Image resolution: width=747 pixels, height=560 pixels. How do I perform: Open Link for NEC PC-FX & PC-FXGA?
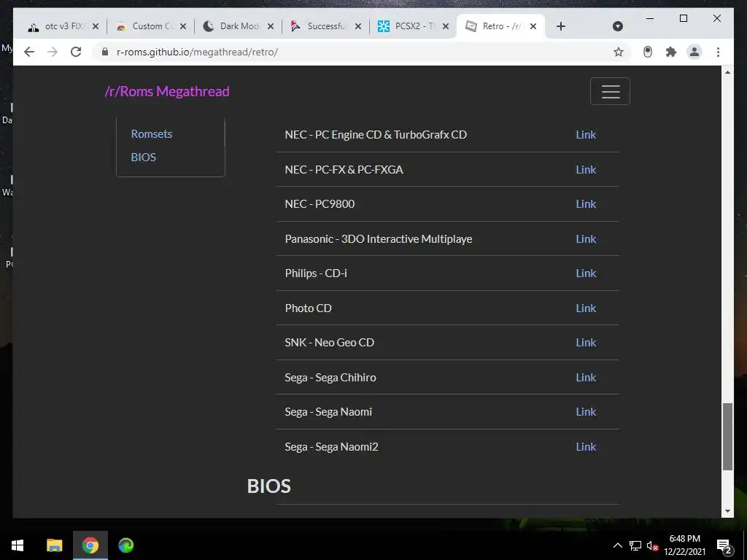[586, 169]
